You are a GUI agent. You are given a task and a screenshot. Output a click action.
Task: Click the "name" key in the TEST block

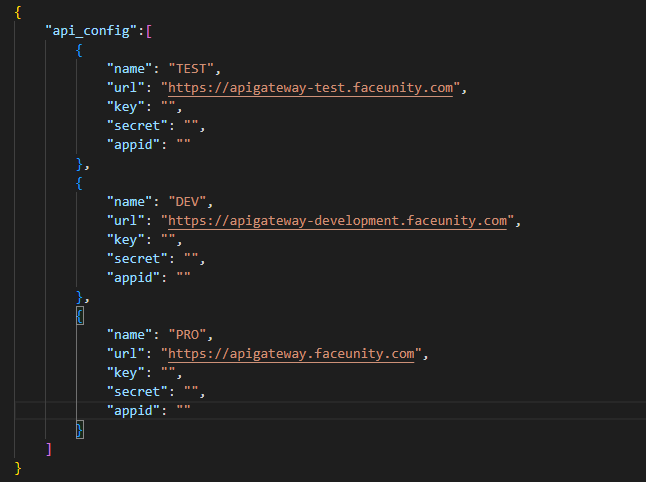[x=129, y=68]
